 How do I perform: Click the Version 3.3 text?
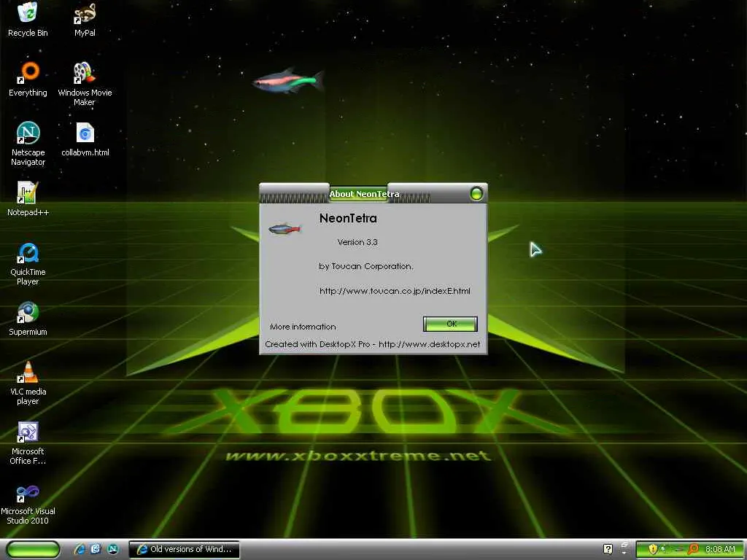coord(357,242)
